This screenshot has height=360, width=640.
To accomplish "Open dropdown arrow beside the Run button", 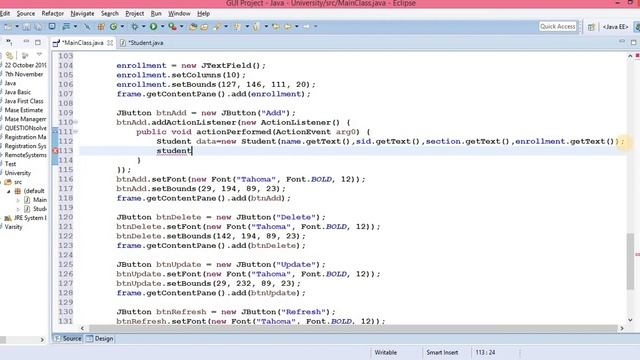I will click(162, 27).
